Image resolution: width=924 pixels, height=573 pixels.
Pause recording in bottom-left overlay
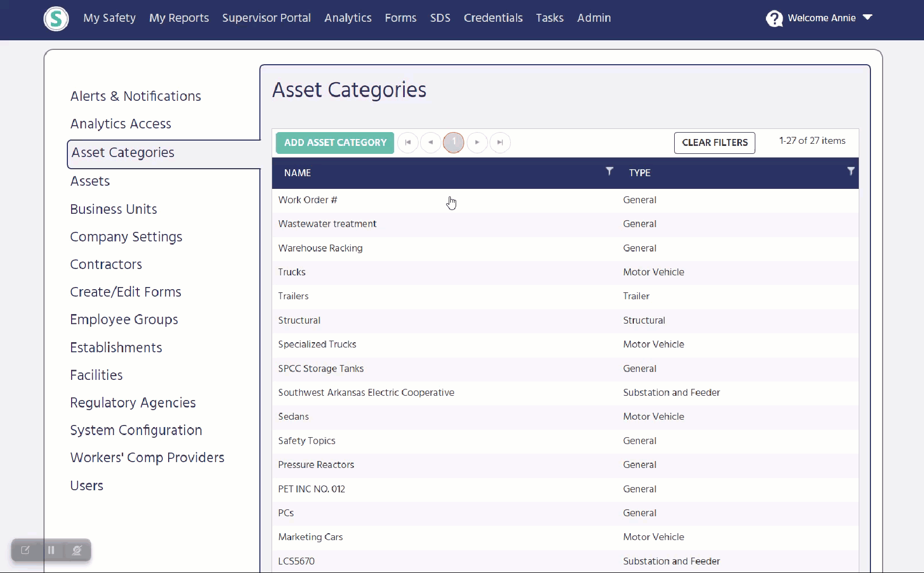[x=51, y=550]
